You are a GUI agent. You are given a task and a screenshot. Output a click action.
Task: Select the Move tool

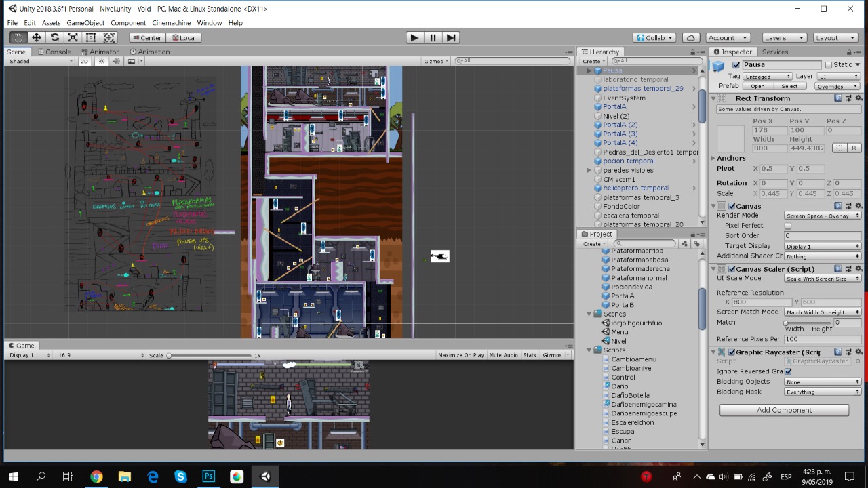coord(37,38)
